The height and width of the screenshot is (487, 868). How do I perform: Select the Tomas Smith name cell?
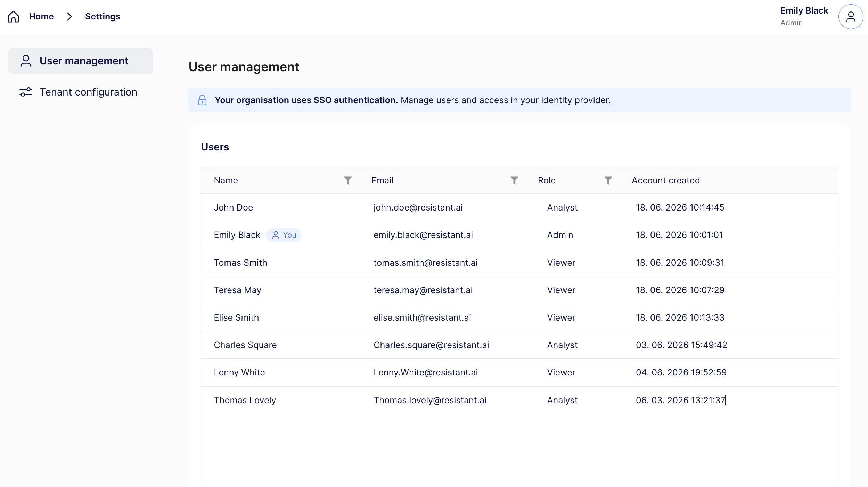[240, 263]
